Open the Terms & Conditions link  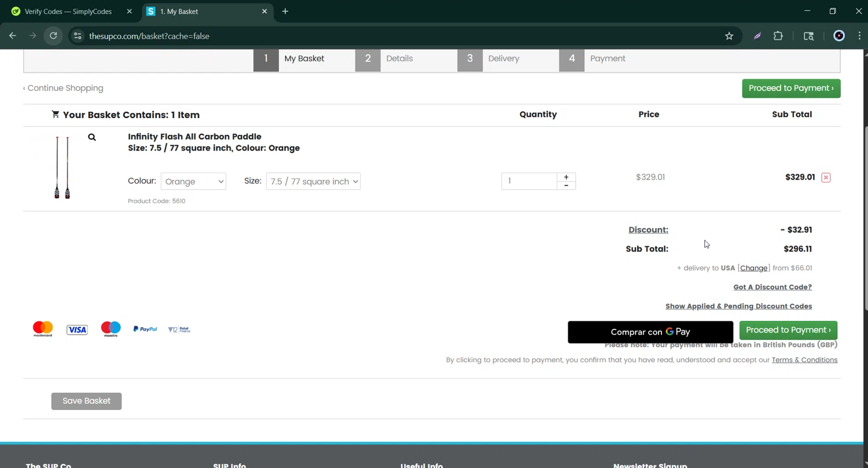pyautogui.click(x=804, y=360)
